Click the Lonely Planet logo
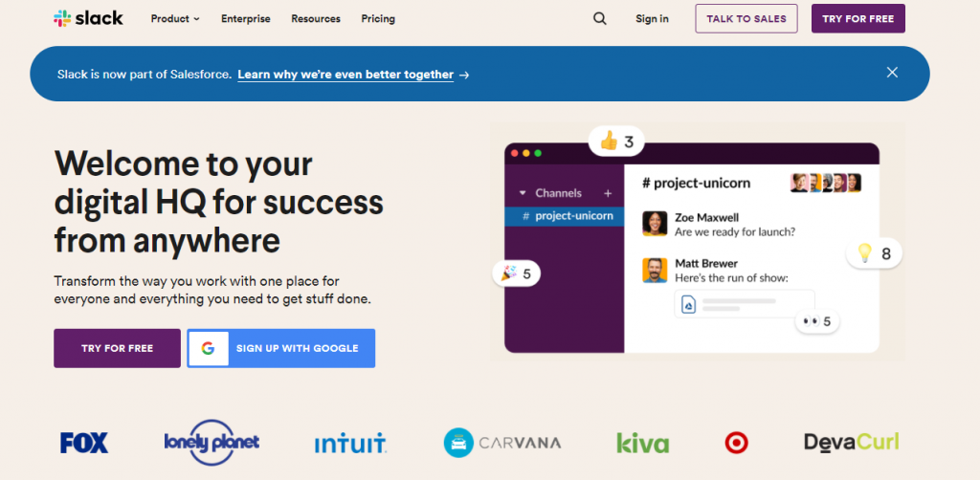The height and width of the screenshot is (480, 980). 212,443
